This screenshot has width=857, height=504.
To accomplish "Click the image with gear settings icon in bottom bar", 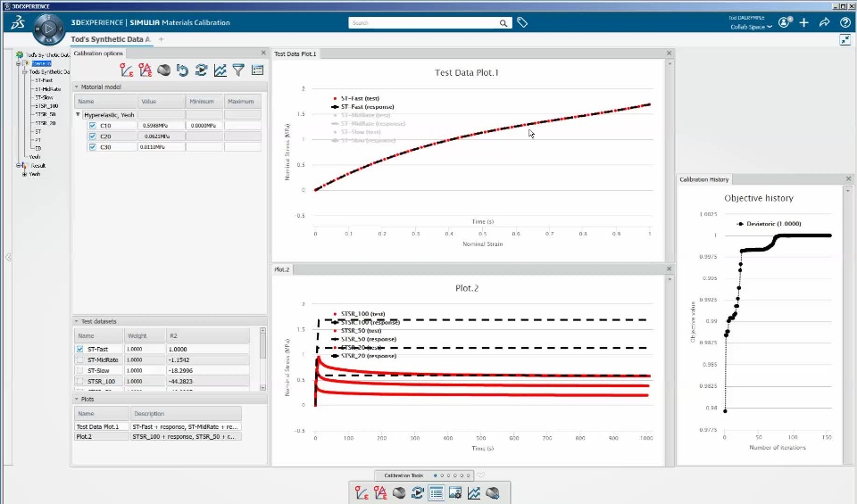I will [454, 492].
